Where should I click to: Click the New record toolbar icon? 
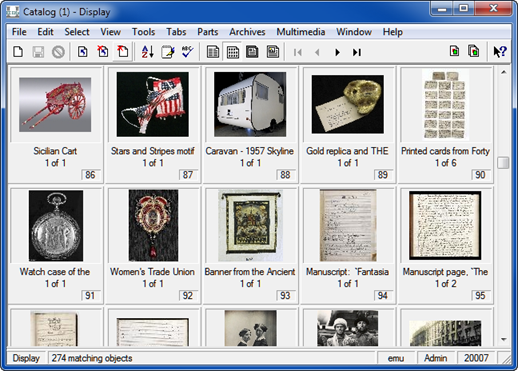point(18,52)
